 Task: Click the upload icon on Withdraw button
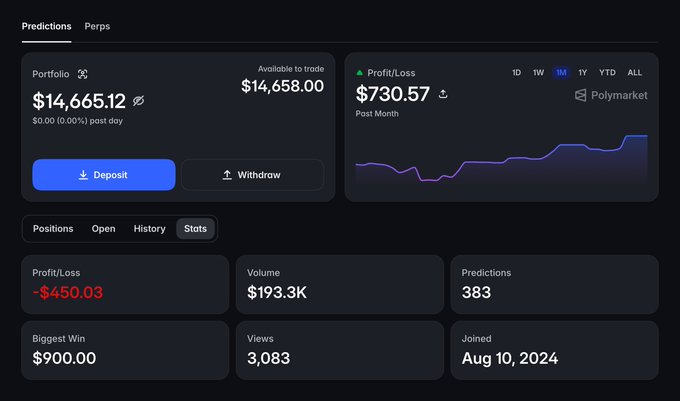coord(227,175)
